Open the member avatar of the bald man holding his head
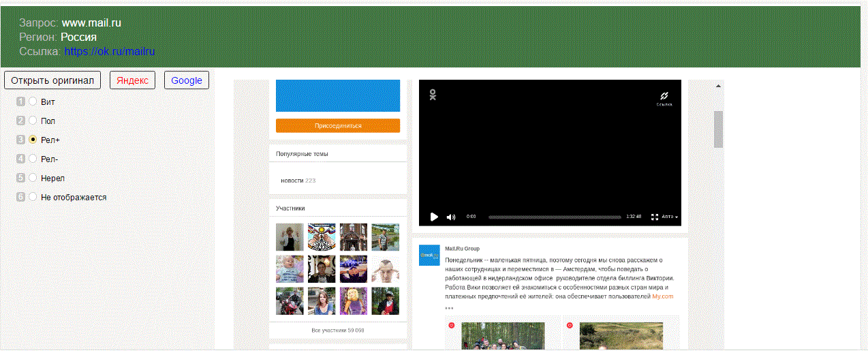This screenshot has height=355, width=868. 386,269
